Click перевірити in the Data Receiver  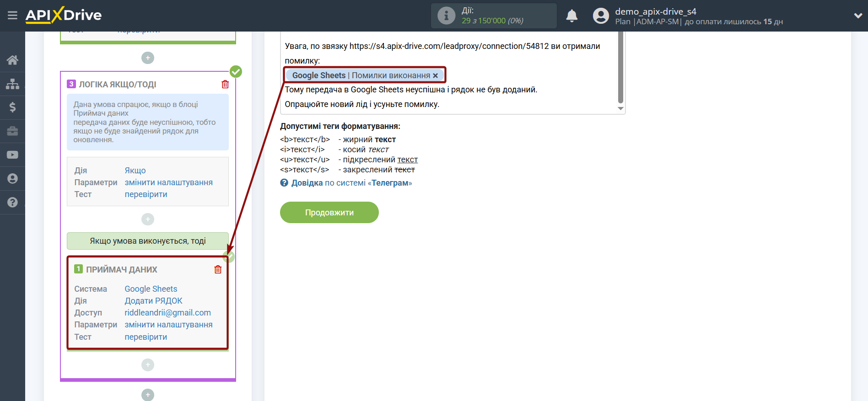[146, 337]
